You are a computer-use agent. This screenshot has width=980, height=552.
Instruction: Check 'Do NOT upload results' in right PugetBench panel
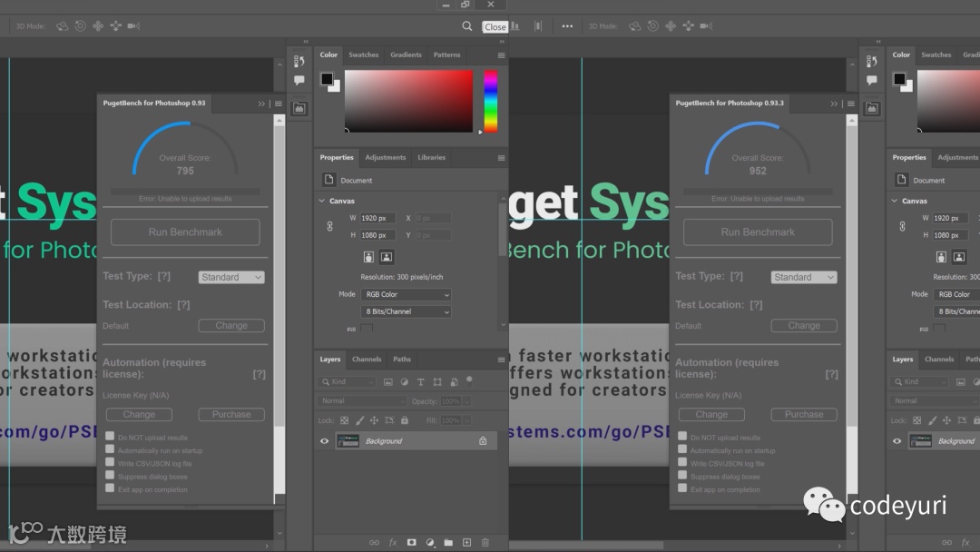(x=682, y=436)
